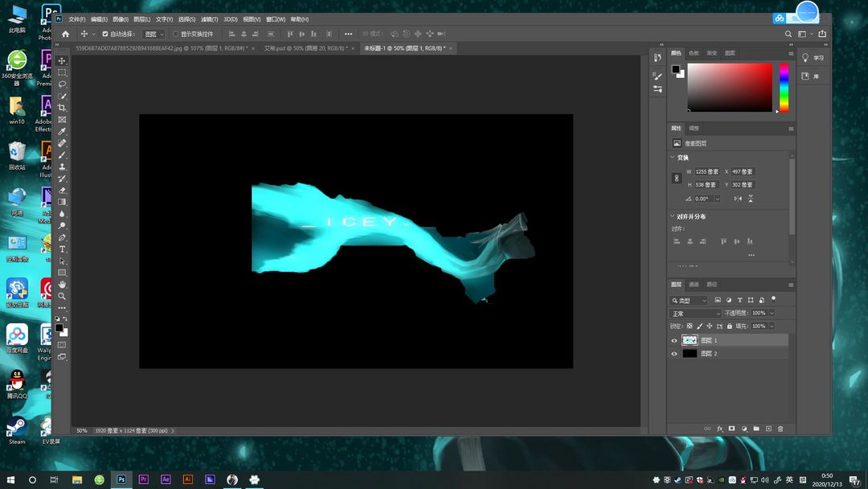
Task: Create a new layer group
Action: (x=756, y=429)
